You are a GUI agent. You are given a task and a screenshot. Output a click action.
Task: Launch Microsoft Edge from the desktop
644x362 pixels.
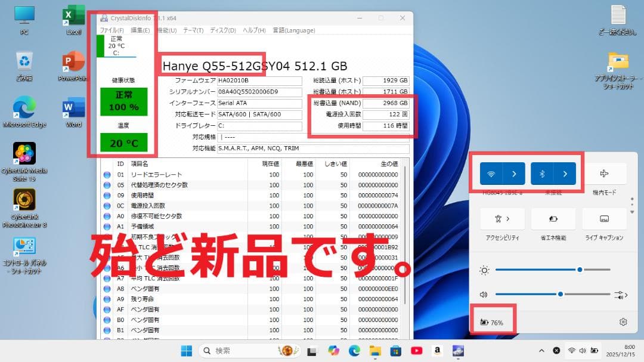pyautogui.click(x=24, y=112)
